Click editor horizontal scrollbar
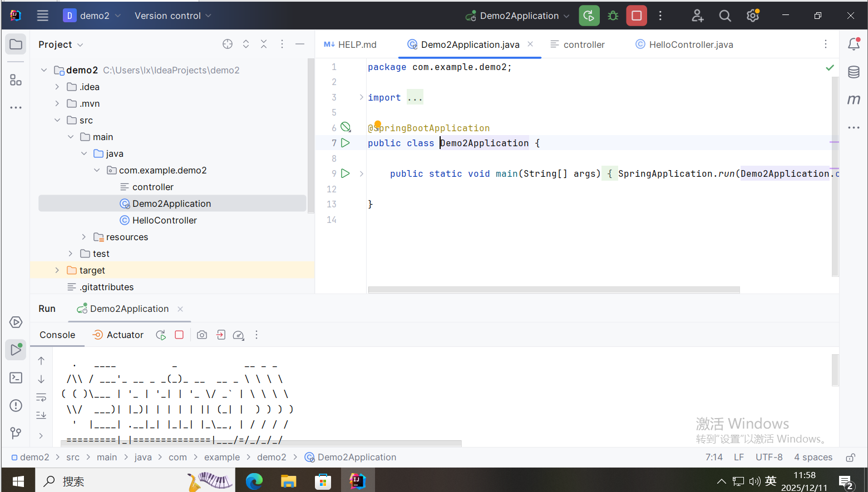The width and height of the screenshot is (868, 492). click(x=554, y=290)
